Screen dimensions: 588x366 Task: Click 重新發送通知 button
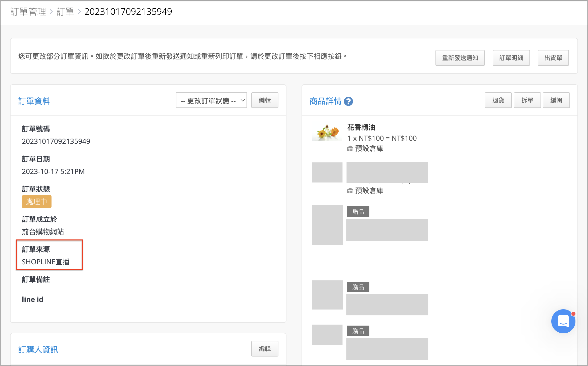(460, 58)
